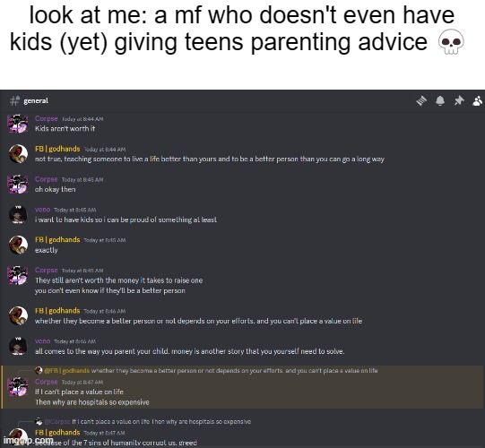The image size is (485, 448).
Task: Jump to replied message preview from @Corpse
Action: [x=161, y=421]
